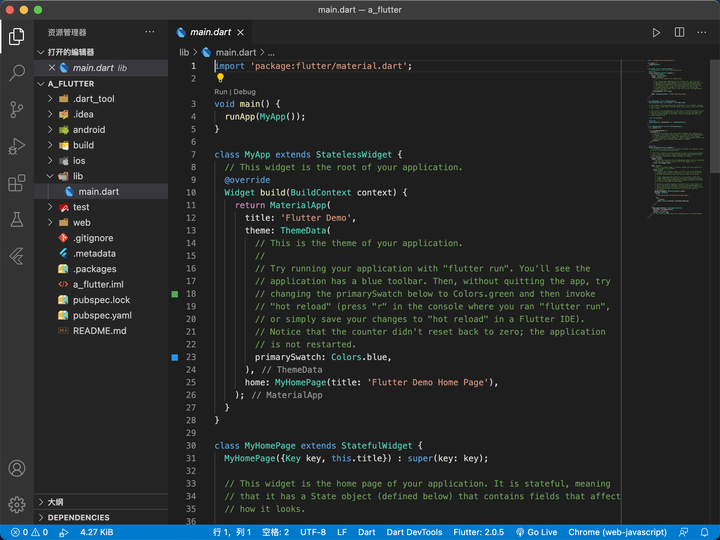Open the README.md file
Screen dimensions: 720x540
pyautogui.click(x=101, y=331)
